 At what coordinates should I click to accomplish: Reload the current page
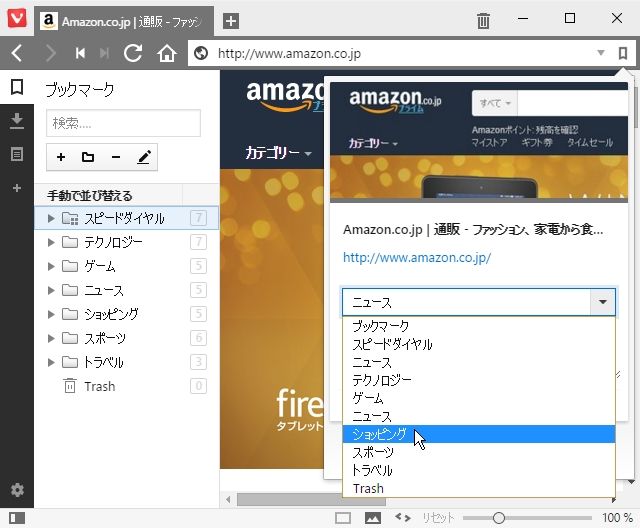point(133,53)
